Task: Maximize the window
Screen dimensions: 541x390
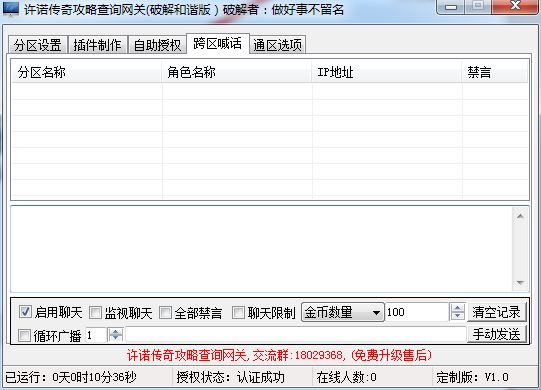Action: pyautogui.click(x=478, y=7)
